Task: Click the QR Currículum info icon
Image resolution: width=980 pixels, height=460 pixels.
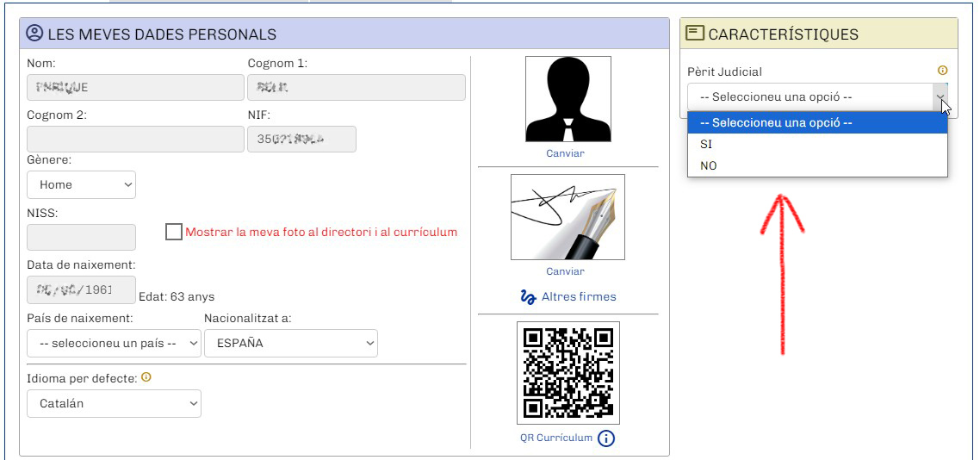Action: click(x=606, y=438)
